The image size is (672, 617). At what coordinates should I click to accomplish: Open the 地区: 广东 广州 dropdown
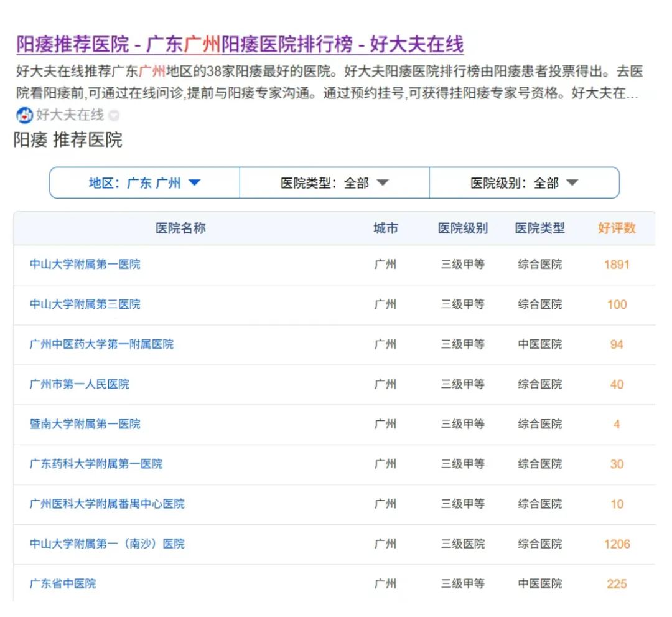(x=144, y=183)
